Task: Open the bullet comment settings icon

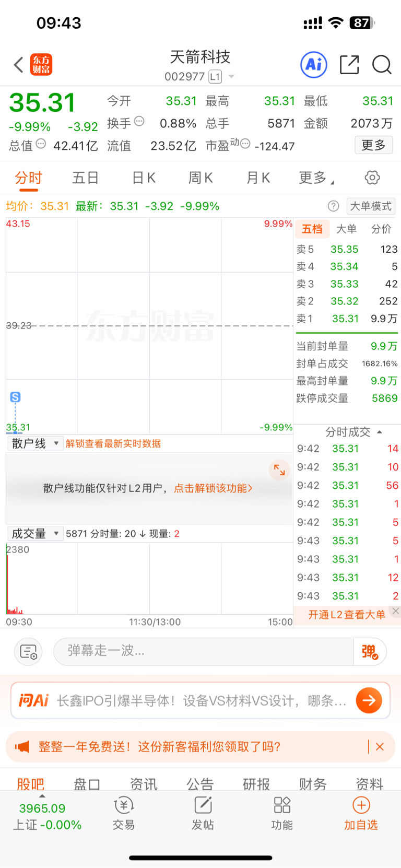Action: (28, 652)
